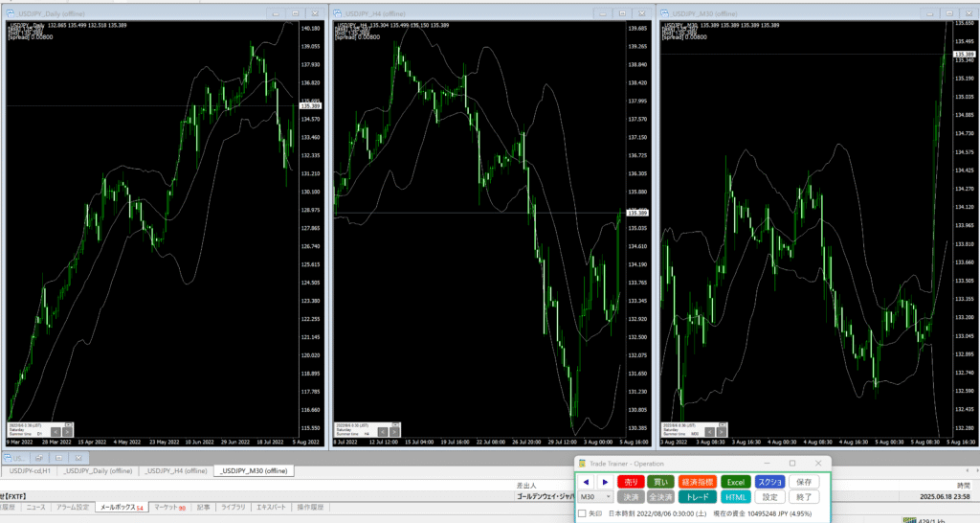Maximize the minimized US... chart window
Viewport: 980px width, 523px height.
58,458
